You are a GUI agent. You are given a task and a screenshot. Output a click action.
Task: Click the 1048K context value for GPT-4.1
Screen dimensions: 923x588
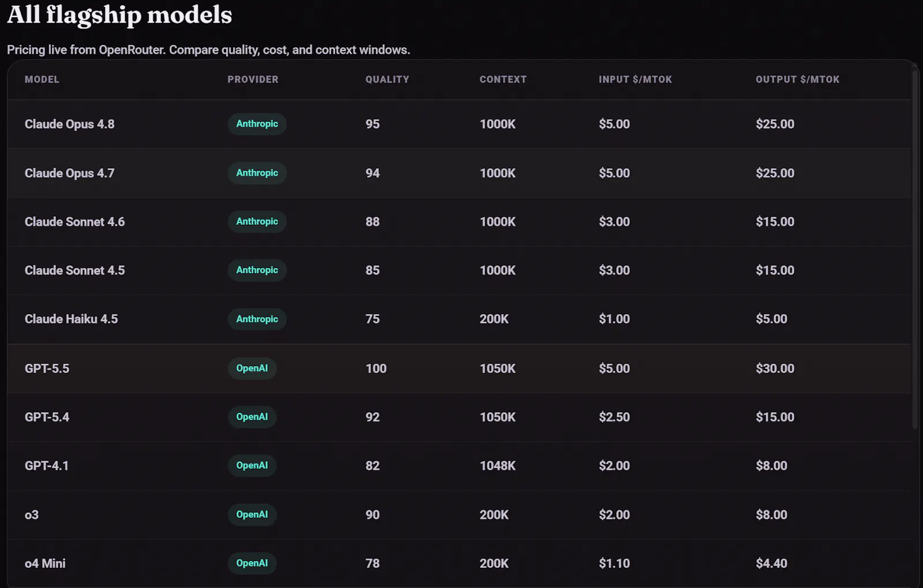[x=497, y=466]
